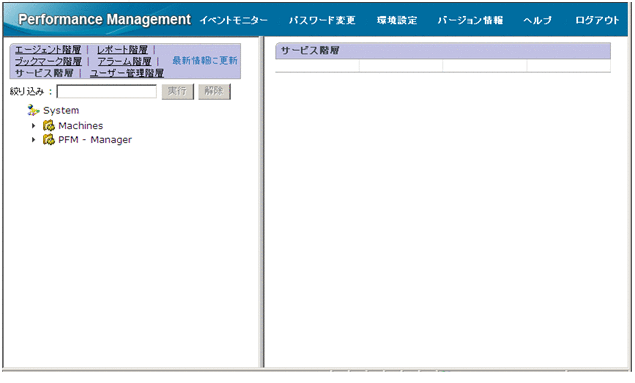Switch to レポート階層 view
635x383 pixels.
tap(122, 50)
